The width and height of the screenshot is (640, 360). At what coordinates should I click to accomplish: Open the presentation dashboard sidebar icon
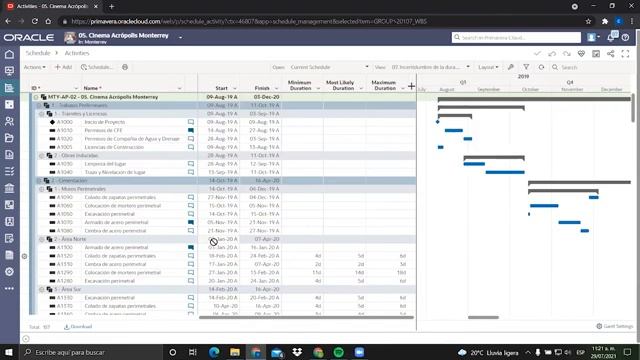9,71
